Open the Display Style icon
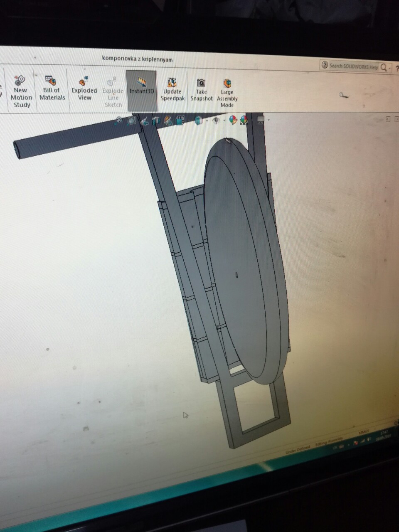399x532 pixels. pyautogui.click(x=199, y=121)
